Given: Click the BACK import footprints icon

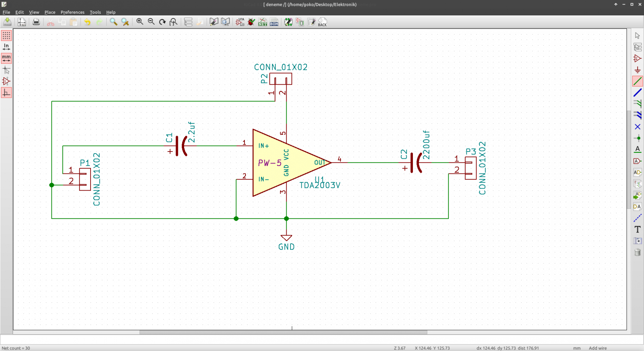Looking at the screenshot, I should 323,22.
